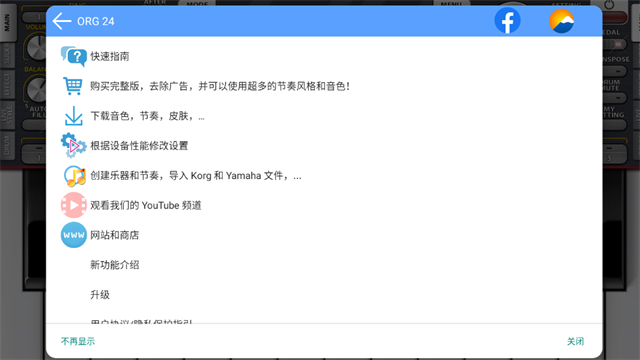Click the partially visible 用户协议 entry
Screen dimensions: 640x360
pos(141,322)
